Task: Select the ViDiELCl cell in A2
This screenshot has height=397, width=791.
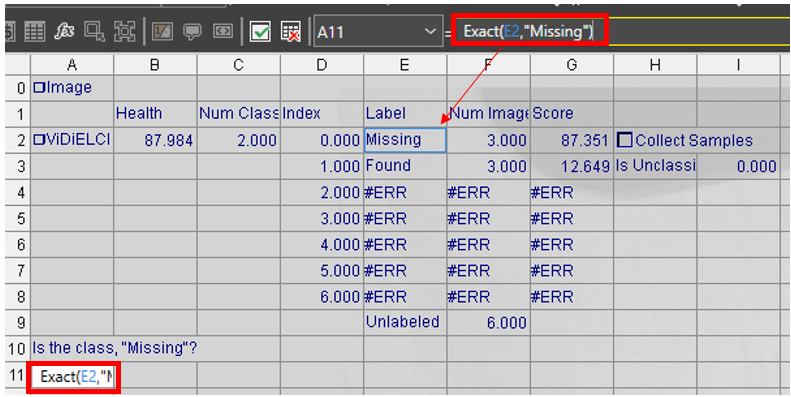Action: pyautogui.click(x=72, y=140)
